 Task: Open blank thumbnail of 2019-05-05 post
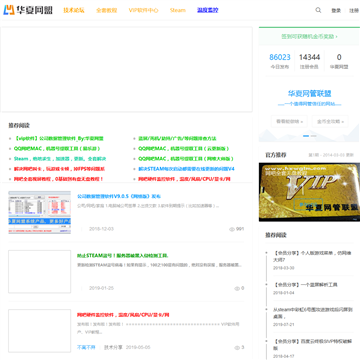(39, 331)
